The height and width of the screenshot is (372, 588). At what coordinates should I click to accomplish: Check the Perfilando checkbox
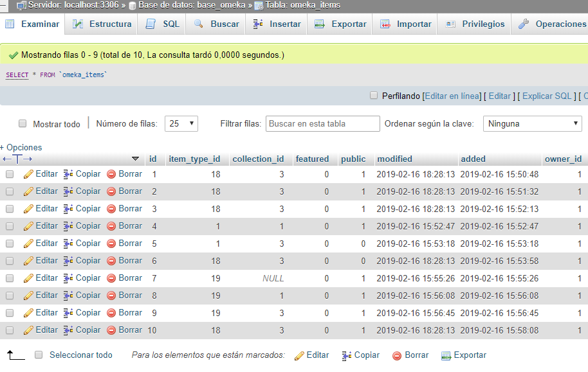pos(373,95)
